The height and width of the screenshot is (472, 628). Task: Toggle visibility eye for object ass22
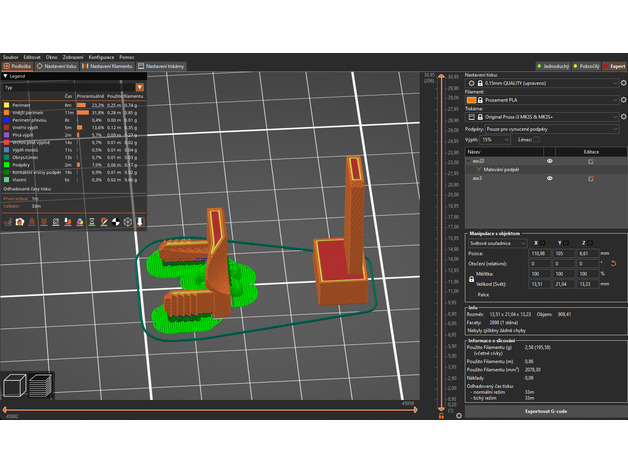[549, 160]
